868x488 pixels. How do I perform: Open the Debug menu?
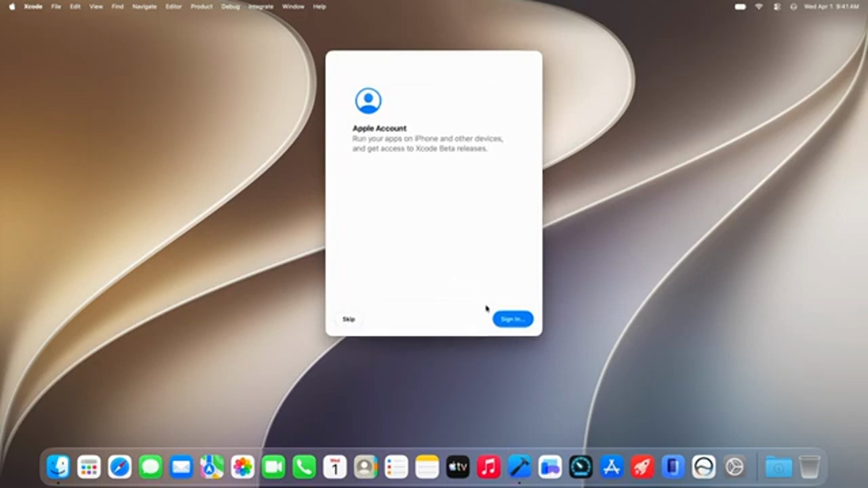point(231,6)
